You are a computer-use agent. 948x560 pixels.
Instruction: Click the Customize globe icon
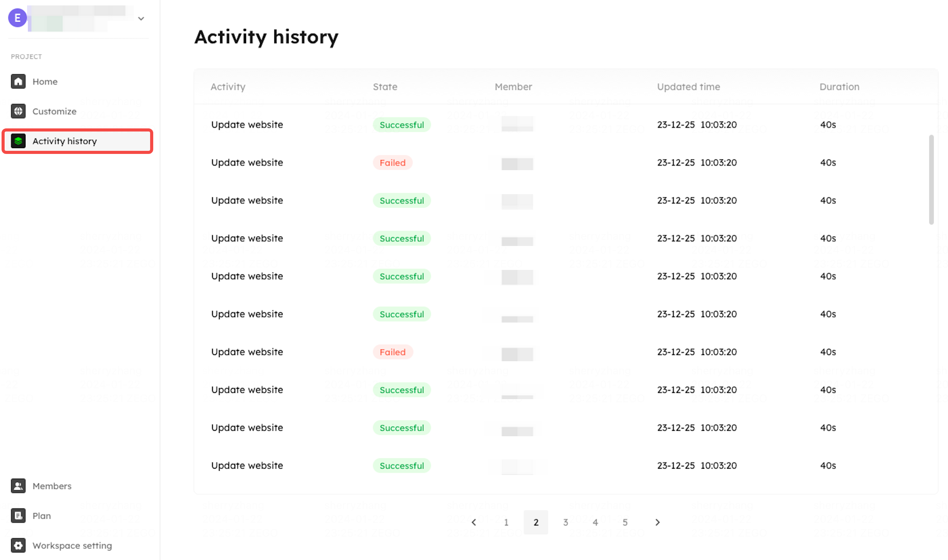(x=18, y=111)
